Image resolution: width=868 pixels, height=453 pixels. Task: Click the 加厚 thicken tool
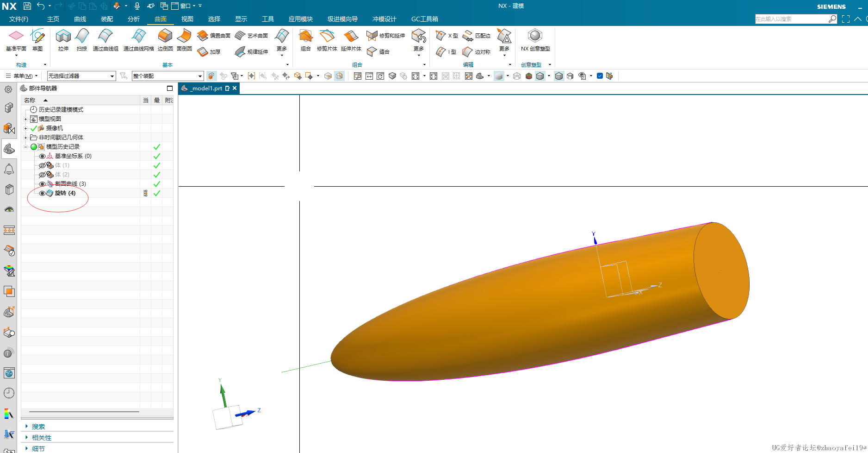209,52
